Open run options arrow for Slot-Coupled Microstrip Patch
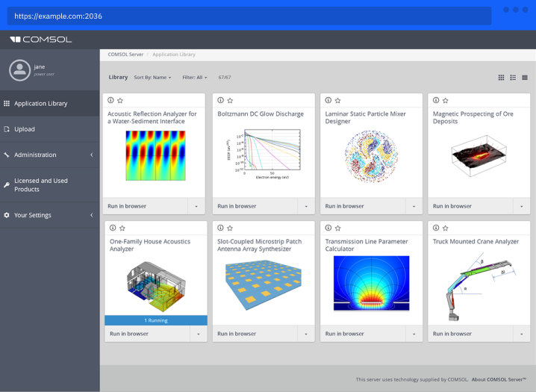The image size is (536, 392). coord(306,334)
